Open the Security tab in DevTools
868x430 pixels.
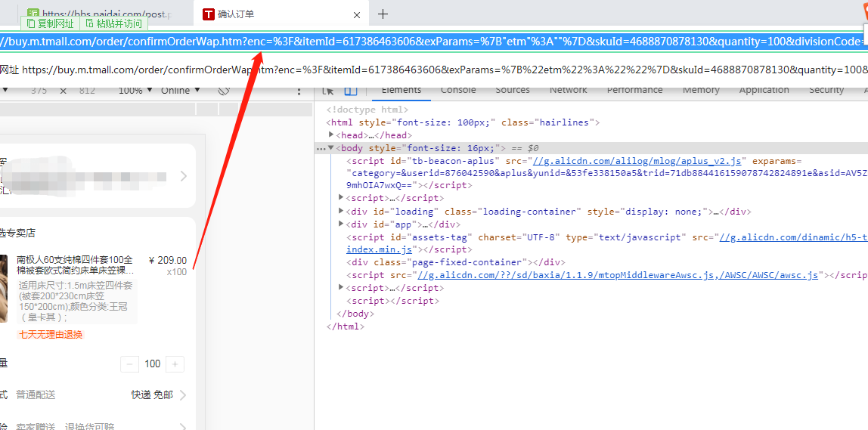826,90
